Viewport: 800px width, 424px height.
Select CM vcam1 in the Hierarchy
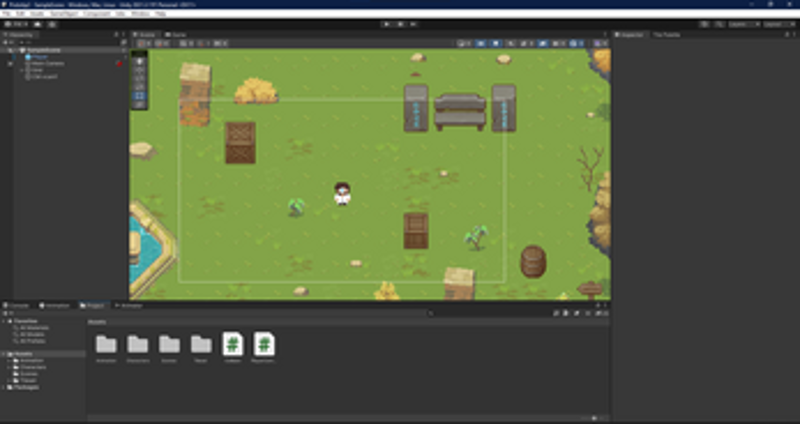(44, 77)
